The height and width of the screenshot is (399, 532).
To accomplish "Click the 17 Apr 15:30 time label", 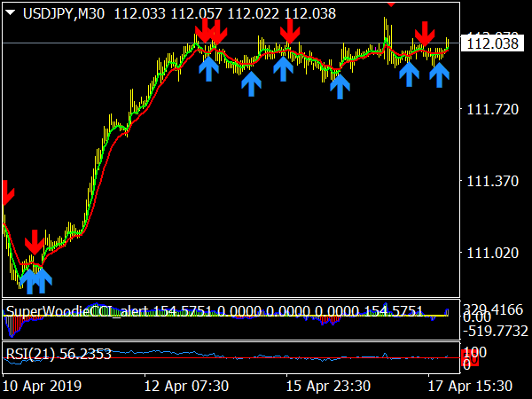I will click(x=470, y=386).
